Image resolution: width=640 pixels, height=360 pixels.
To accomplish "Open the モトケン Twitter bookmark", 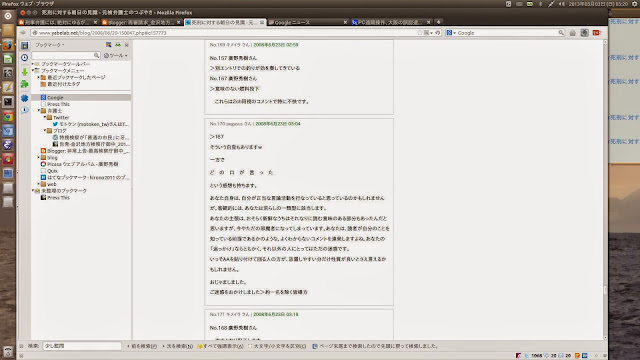I will [91, 124].
